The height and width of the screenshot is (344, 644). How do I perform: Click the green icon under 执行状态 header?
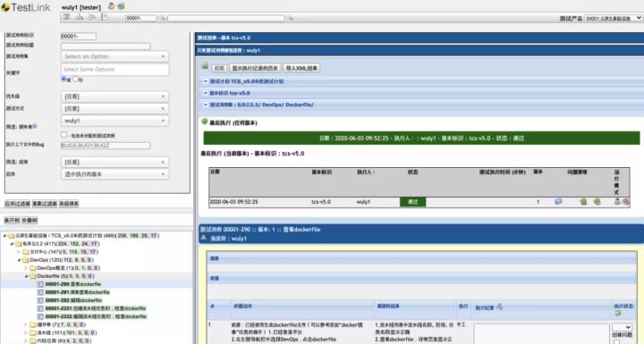coord(618,314)
